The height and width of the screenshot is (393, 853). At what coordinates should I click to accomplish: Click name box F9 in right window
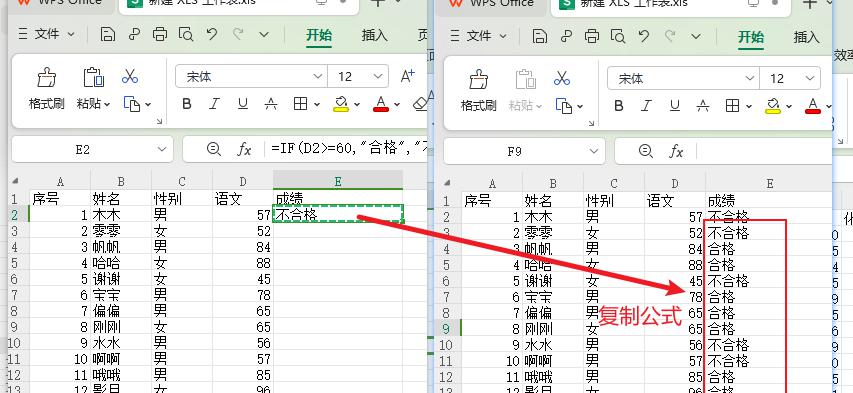coord(524,151)
